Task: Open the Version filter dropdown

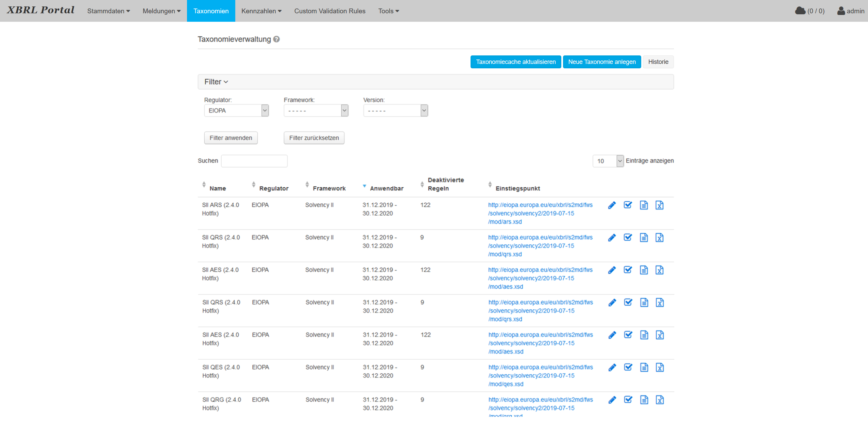Action: click(x=395, y=110)
